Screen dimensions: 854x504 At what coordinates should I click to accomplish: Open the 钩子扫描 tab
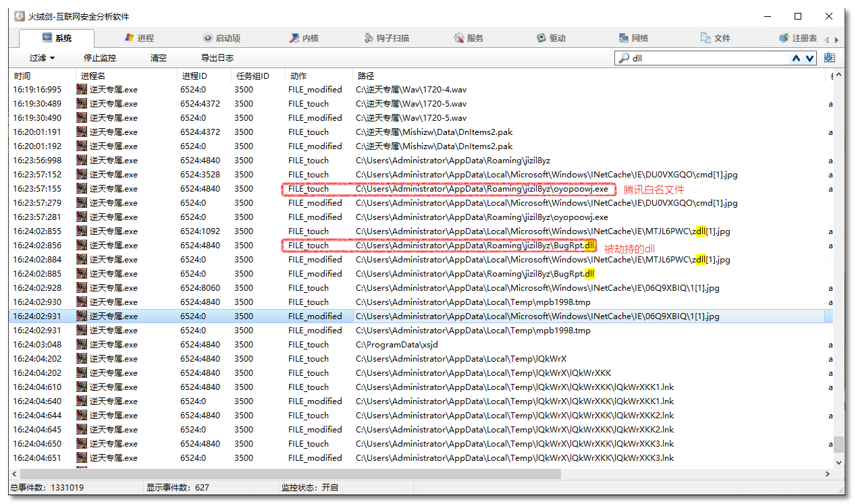(386, 38)
